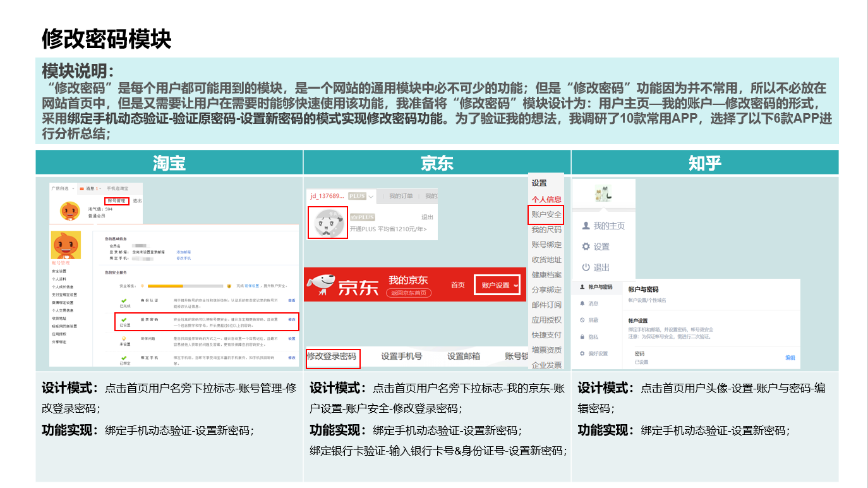This screenshot has height=488, width=868.
Task: Click 添加邮箱 link in Taobao
Action: (x=183, y=252)
